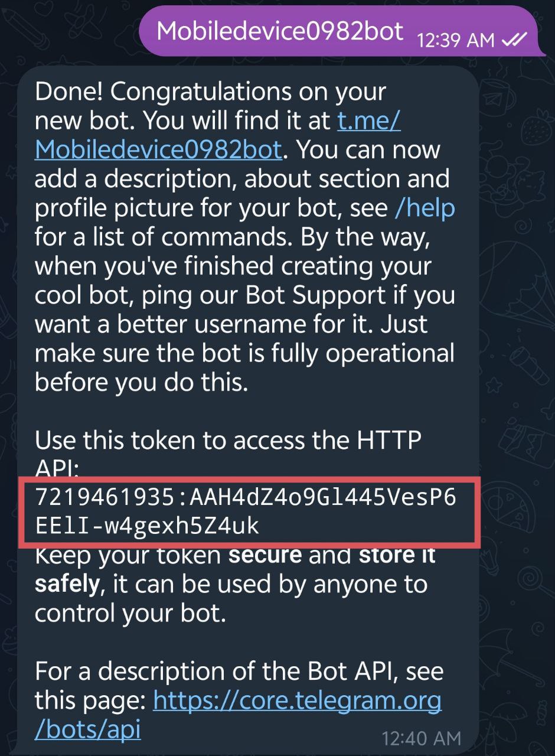Screen dimensions: 555x756
Task: Tap the token's second line EElI-w4gexh5Z4uk
Action: tap(147, 525)
